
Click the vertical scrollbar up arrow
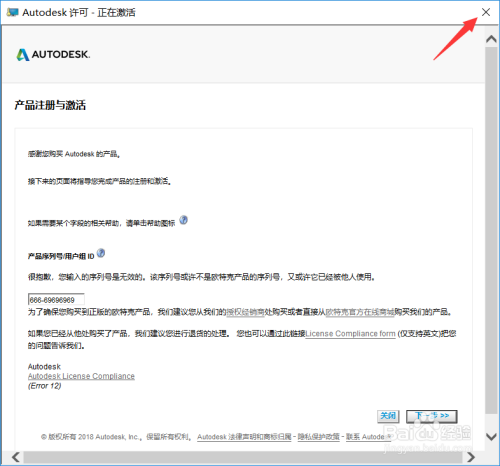pos(491,39)
